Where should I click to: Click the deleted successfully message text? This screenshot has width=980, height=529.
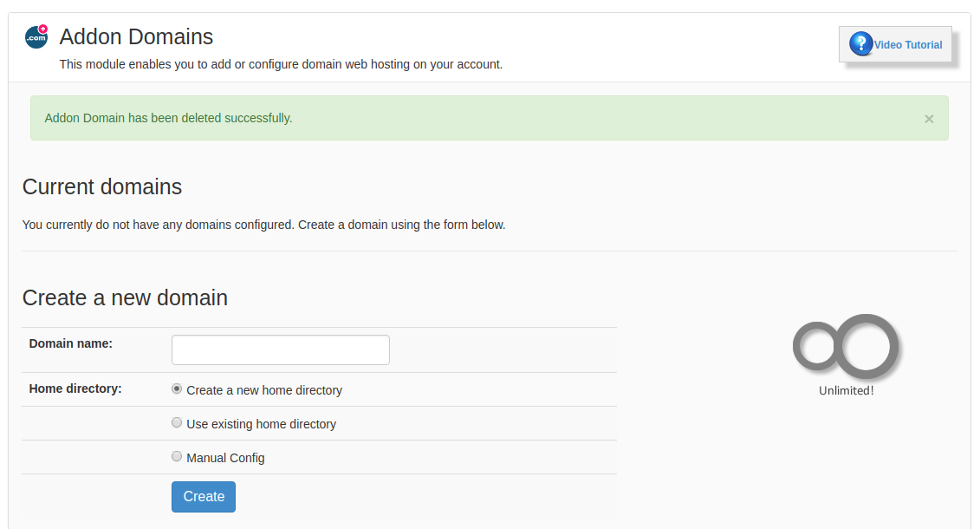(x=169, y=118)
